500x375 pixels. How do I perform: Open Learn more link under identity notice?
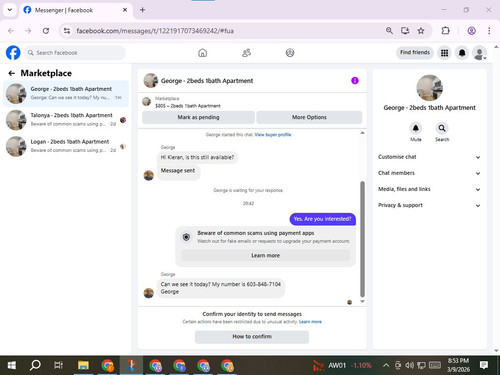(310, 322)
